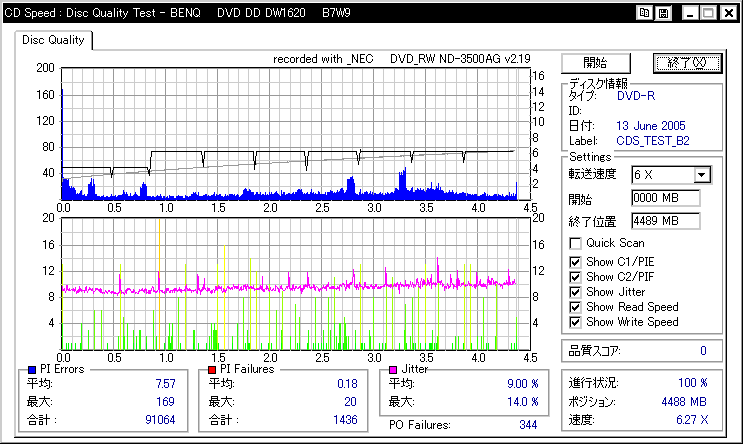Click the save floppy disk icon
The height and width of the screenshot is (444, 743).
tap(663, 13)
